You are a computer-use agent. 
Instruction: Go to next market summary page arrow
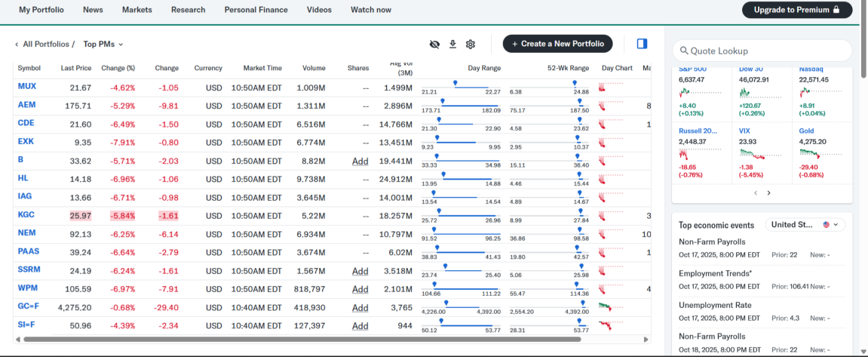click(768, 193)
